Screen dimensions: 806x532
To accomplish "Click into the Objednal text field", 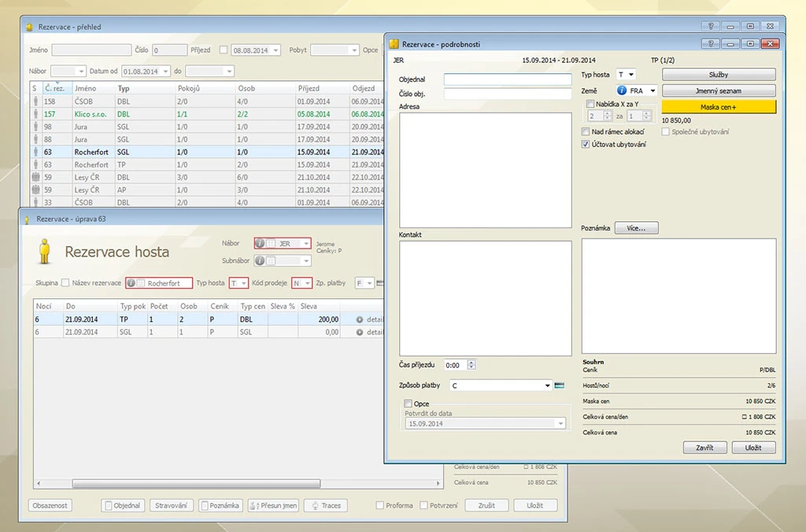I will (508, 79).
